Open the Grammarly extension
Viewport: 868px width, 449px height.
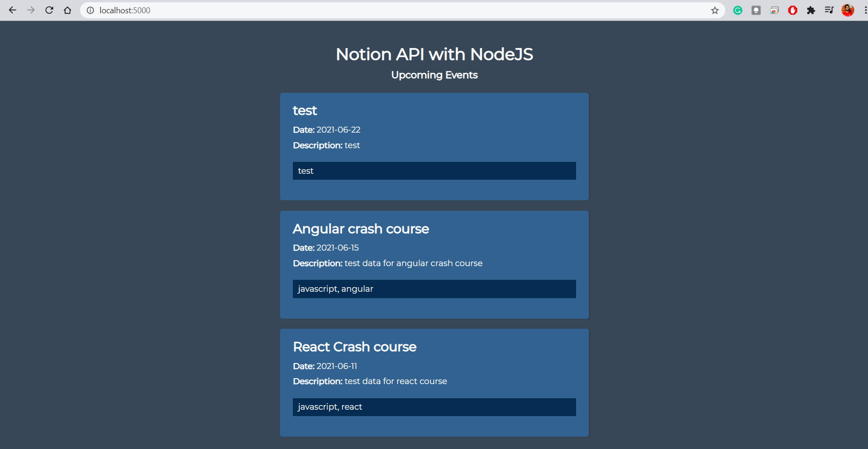[x=738, y=10]
